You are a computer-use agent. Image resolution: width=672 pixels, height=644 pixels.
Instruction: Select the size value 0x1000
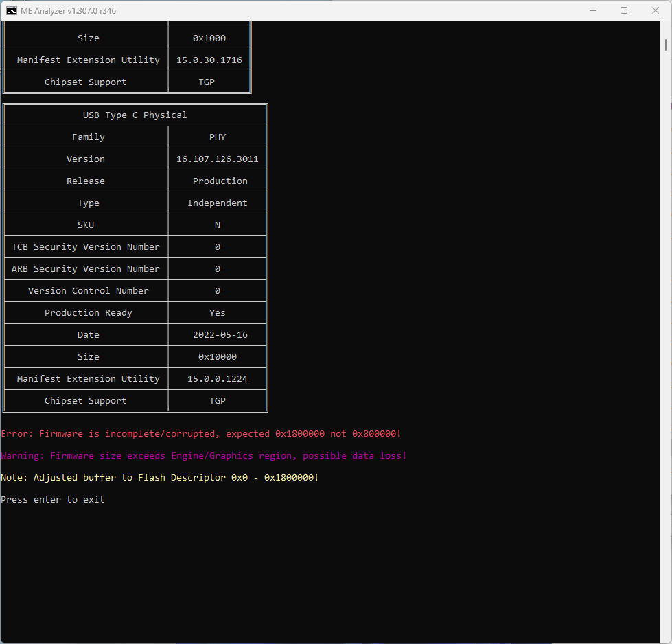coord(209,38)
